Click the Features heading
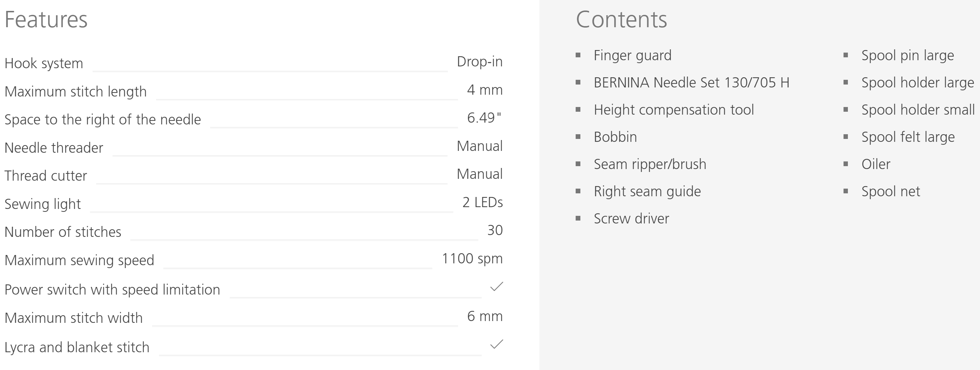980x370 pixels. pyautogui.click(x=46, y=19)
